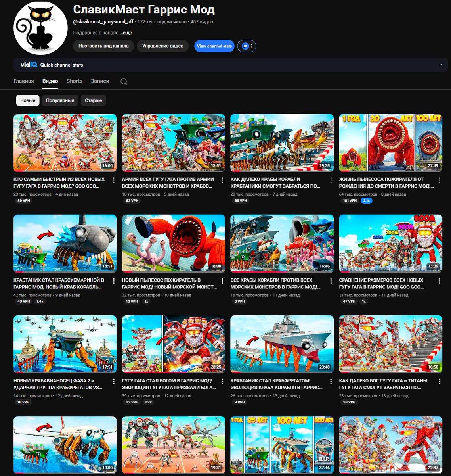Select the Новые sort filter chip
The width and height of the screenshot is (451, 476).
[28, 100]
